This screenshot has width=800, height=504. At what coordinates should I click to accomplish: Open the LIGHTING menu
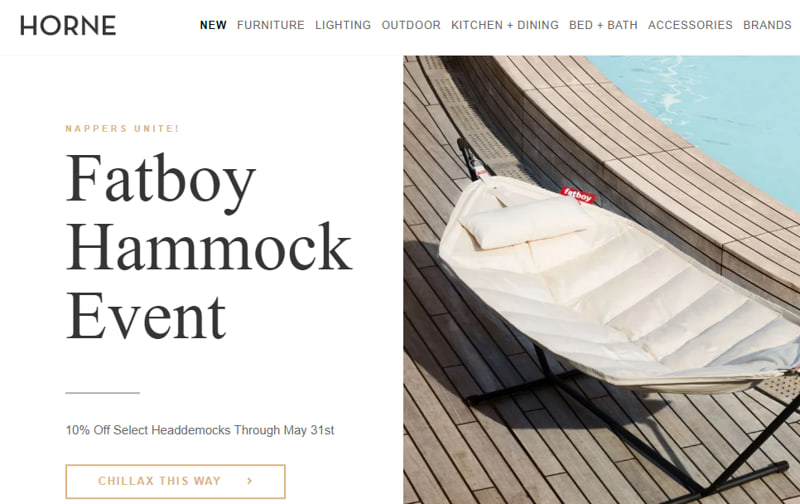(343, 25)
